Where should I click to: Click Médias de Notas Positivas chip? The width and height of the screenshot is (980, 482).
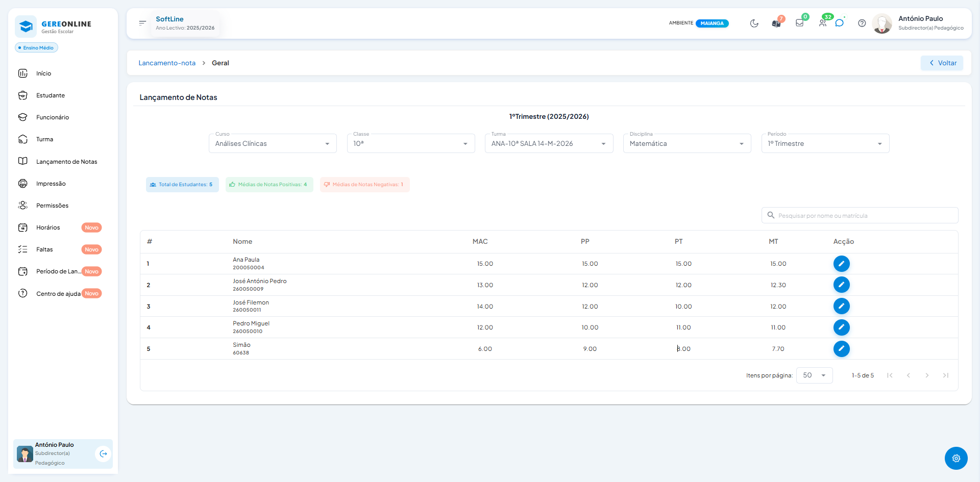tap(269, 185)
